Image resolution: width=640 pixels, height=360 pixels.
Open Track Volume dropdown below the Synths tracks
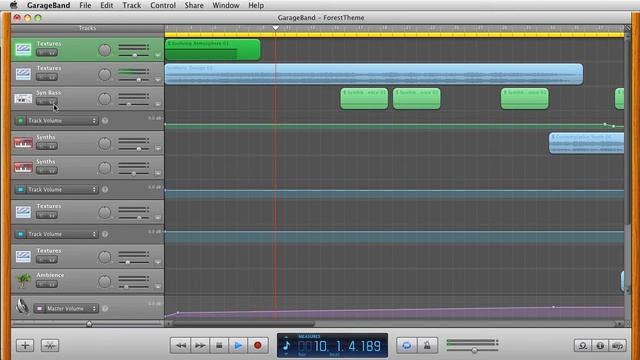click(x=61, y=190)
